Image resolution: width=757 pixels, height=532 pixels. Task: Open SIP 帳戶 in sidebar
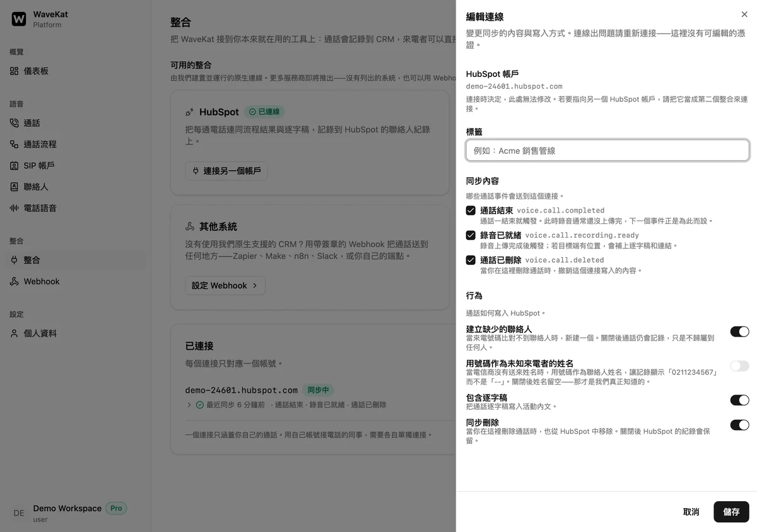coord(75,166)
